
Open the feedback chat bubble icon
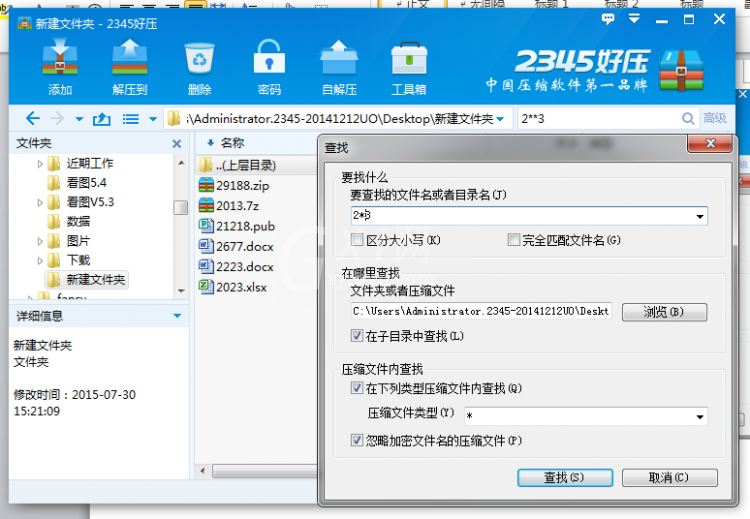608,19
